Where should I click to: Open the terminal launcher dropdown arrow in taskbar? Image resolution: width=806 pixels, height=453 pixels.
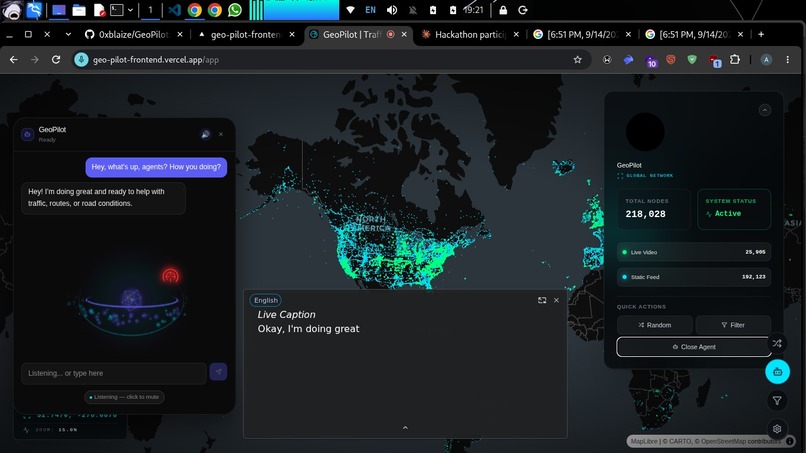coord(131,10)
